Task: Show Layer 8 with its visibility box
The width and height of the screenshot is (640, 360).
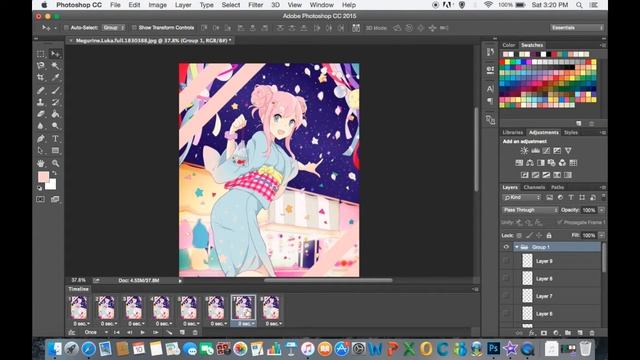Action: tap(506, 278)
